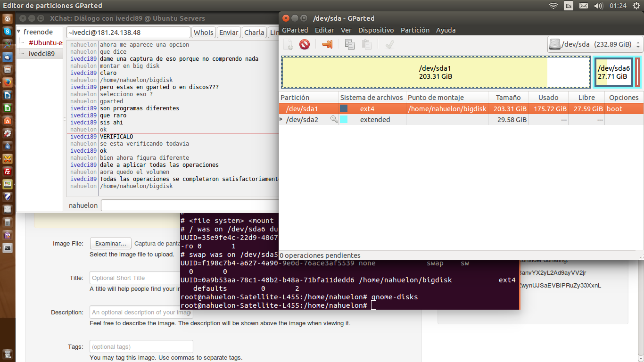
Task: Select the /dev/sda6 partition graphic block
Action: (x=613, y=72)
